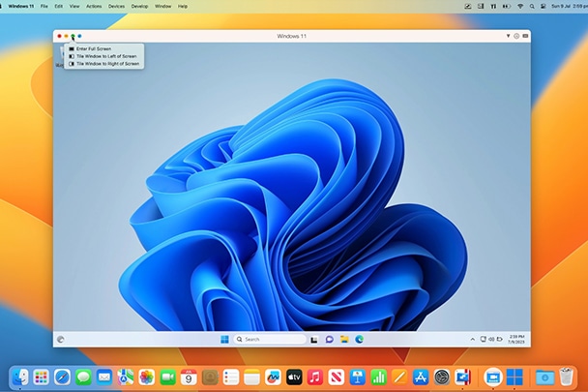Click battery icon in macOS menu bar

click(x=507, y=7)
